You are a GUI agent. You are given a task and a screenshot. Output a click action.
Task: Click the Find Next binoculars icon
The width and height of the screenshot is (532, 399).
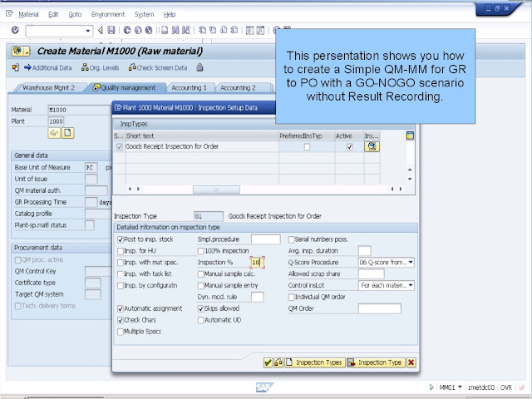[x=186, y=30]
